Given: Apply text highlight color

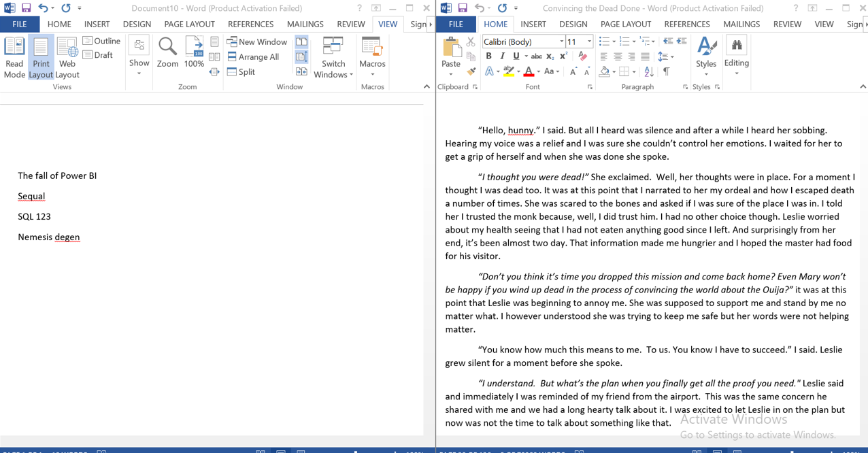Looking at the screenshot, I should click(x=508, y=71).
